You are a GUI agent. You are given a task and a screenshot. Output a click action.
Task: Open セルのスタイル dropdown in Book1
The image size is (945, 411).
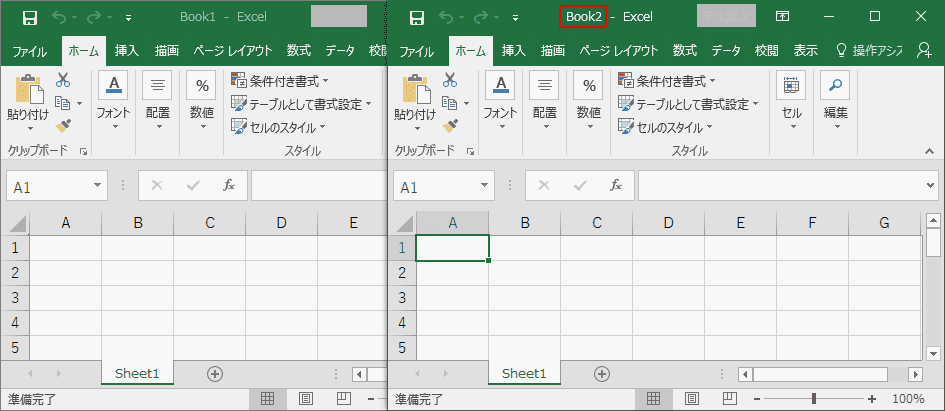click(x=279, y=127)
